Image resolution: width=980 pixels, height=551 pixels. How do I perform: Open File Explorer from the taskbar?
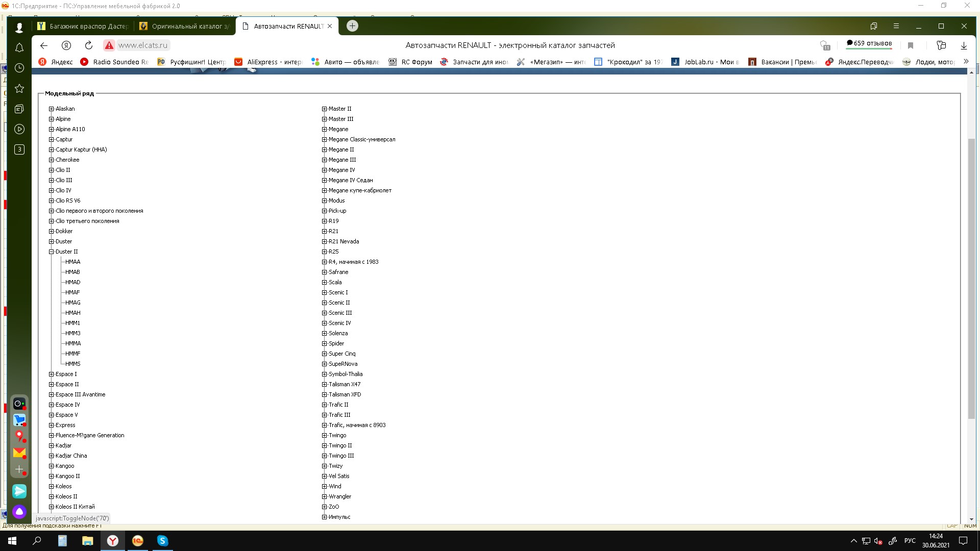[x=88, y=541]
